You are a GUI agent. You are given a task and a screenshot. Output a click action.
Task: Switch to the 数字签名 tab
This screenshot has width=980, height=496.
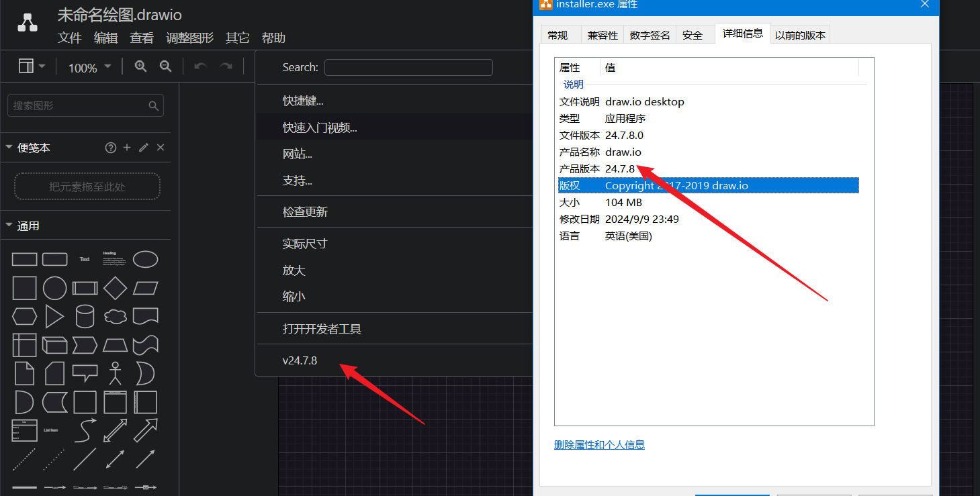pos(650,35)
